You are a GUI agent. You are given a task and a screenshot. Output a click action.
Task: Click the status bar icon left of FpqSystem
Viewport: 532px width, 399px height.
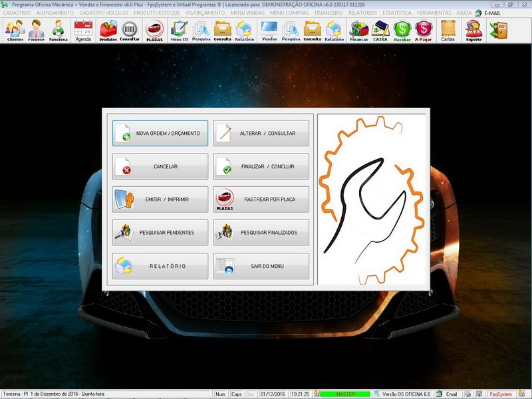click(479, 394)
